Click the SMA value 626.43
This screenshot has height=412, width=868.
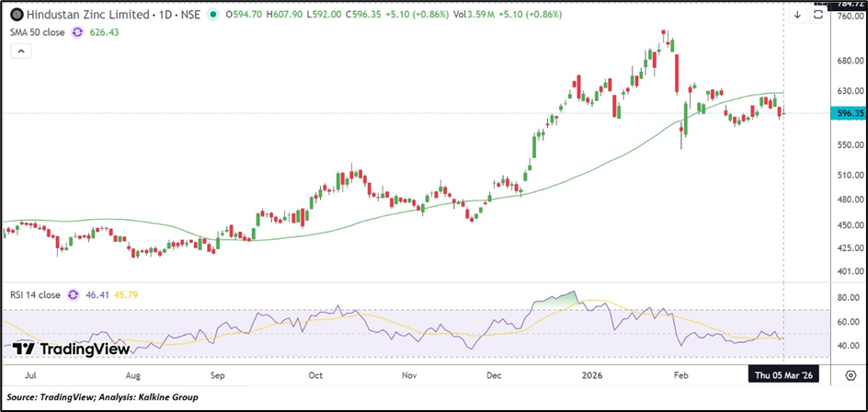104,32
